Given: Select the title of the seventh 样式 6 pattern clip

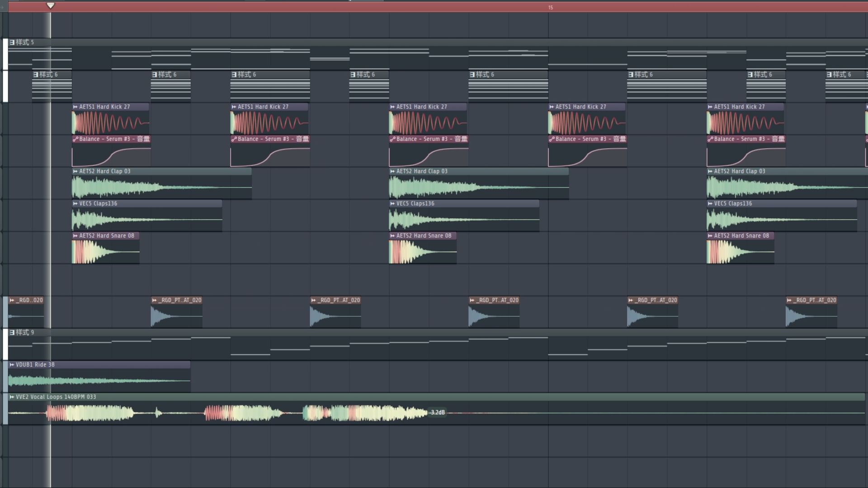Looking at the screenshot, I should pyautogui.click(x=763, y=75).
